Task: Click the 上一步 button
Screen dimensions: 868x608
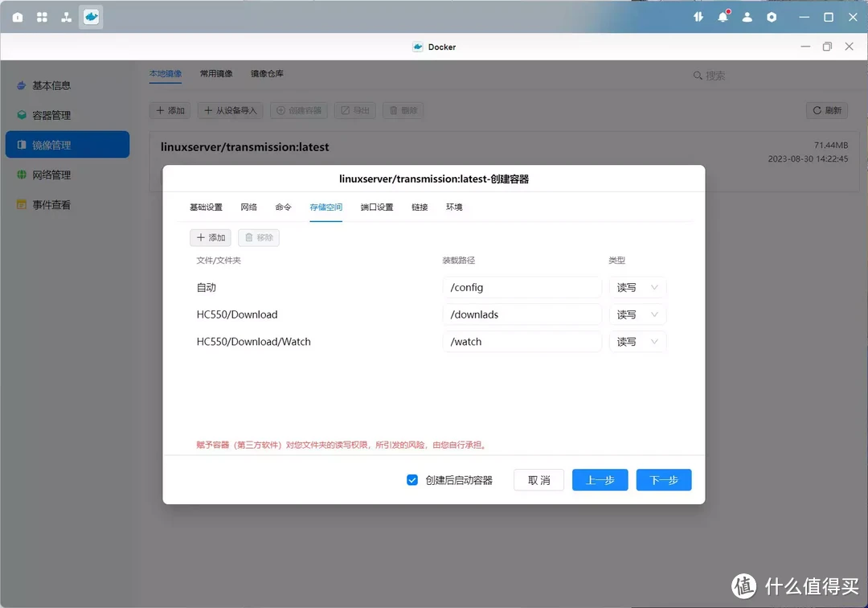Action: tap(600, 480)
